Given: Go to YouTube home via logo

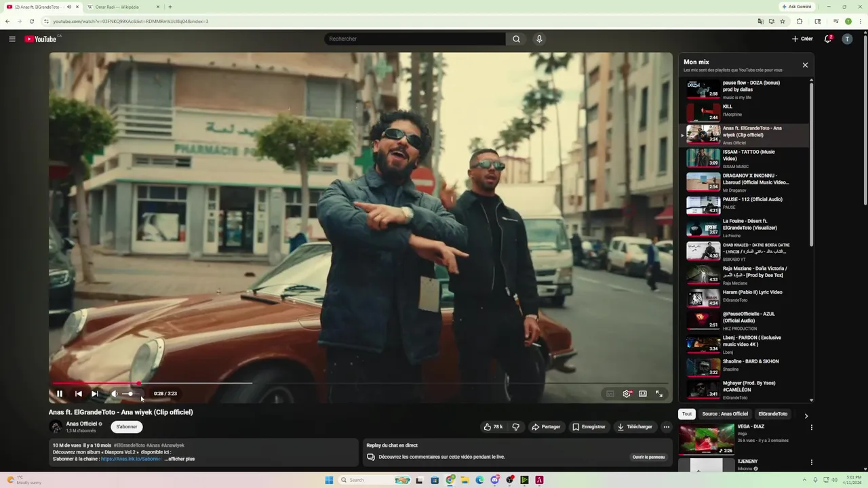Looking at the screenshot, I should [41, 39].
